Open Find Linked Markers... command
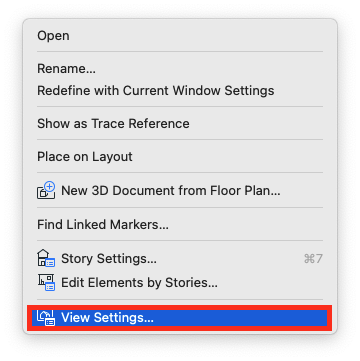360x361 pixels. pos(103,225)
